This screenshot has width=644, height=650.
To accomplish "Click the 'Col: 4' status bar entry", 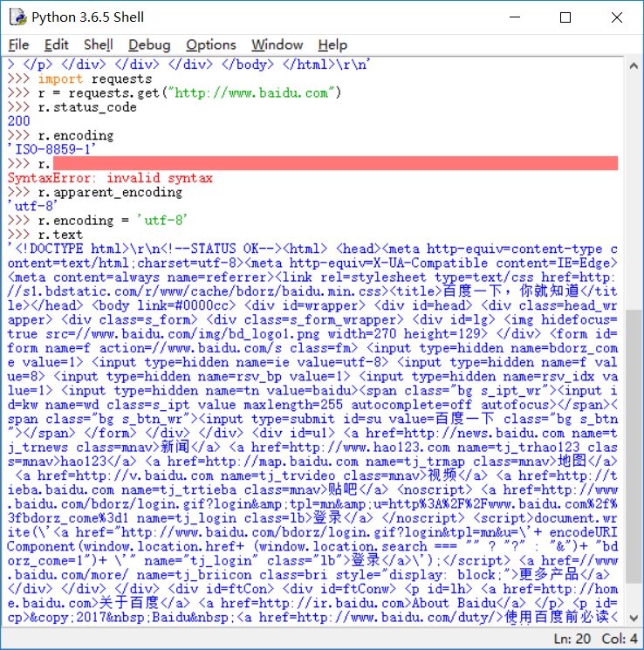I will [x=620, y=639].
